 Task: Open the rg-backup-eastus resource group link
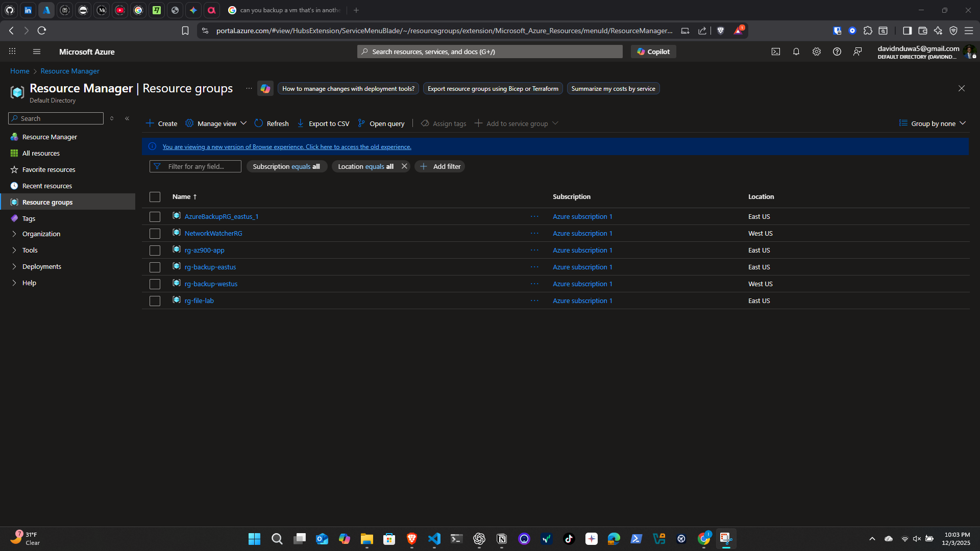[x=210, y=267]
